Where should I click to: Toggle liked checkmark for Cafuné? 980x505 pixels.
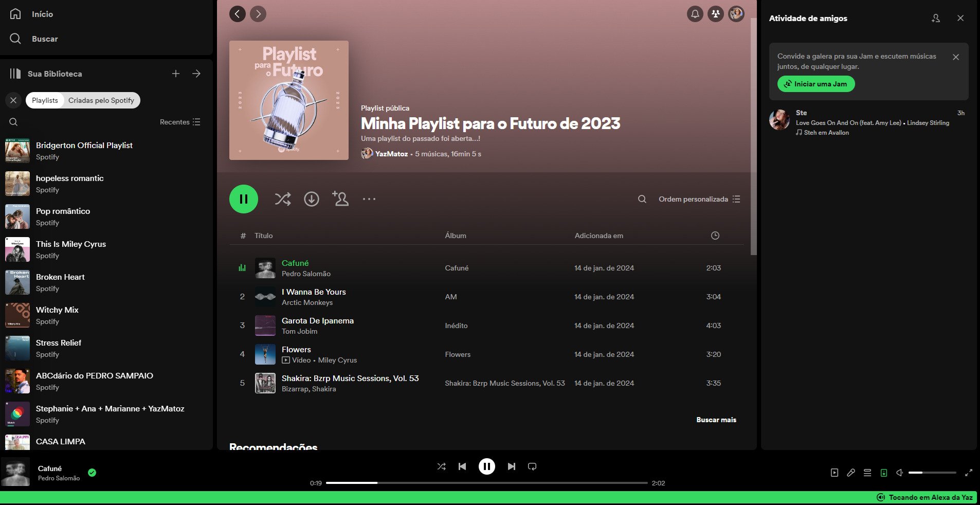92,473
